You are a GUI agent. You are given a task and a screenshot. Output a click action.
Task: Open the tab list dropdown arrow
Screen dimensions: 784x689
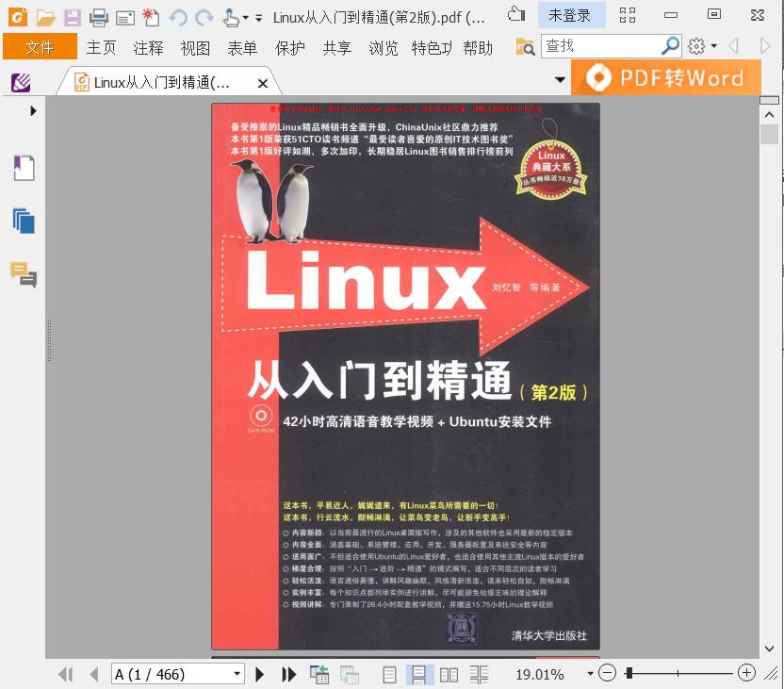tap(561, 79)
